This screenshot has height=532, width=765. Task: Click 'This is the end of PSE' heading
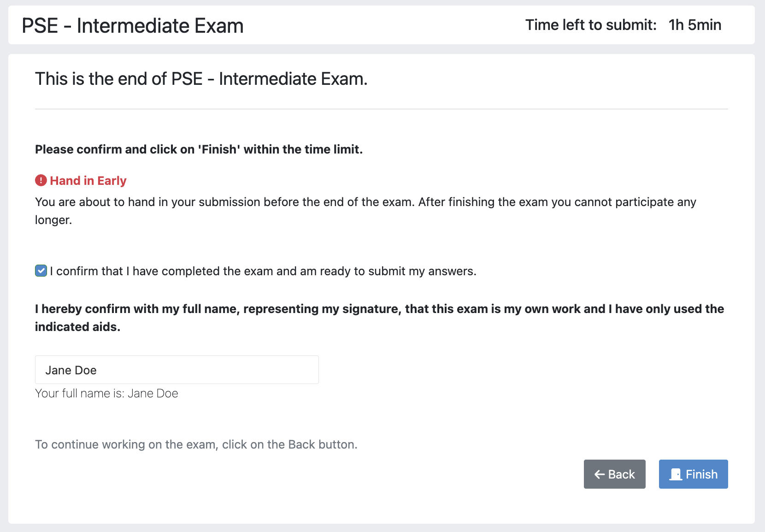(x=201, y=79)
